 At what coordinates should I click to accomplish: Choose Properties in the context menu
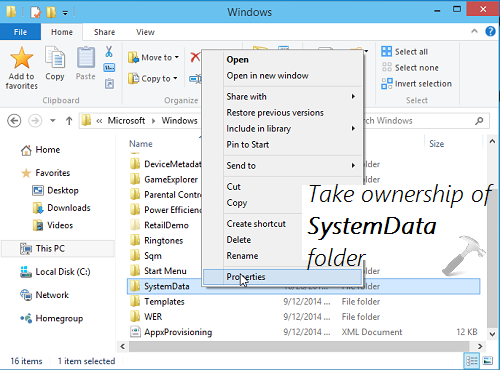(x=282, y=277)
